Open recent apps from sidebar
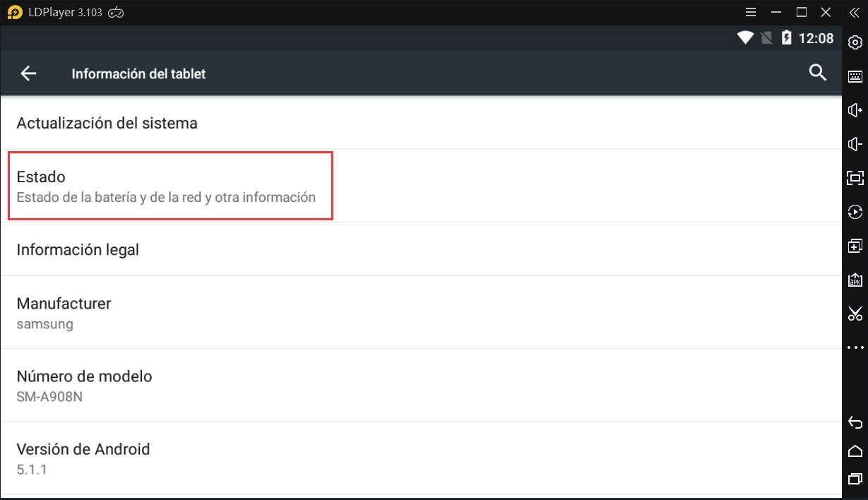 [855, 479]
